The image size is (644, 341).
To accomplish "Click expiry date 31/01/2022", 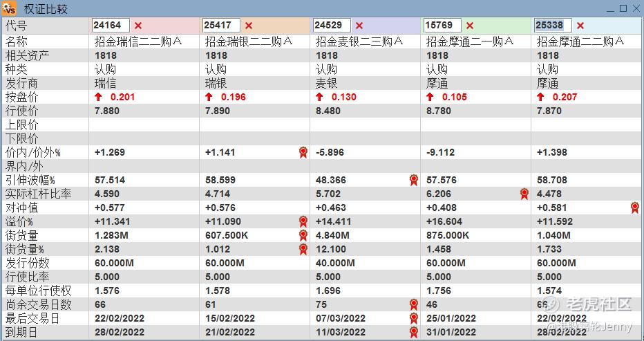I will [451, 333].
